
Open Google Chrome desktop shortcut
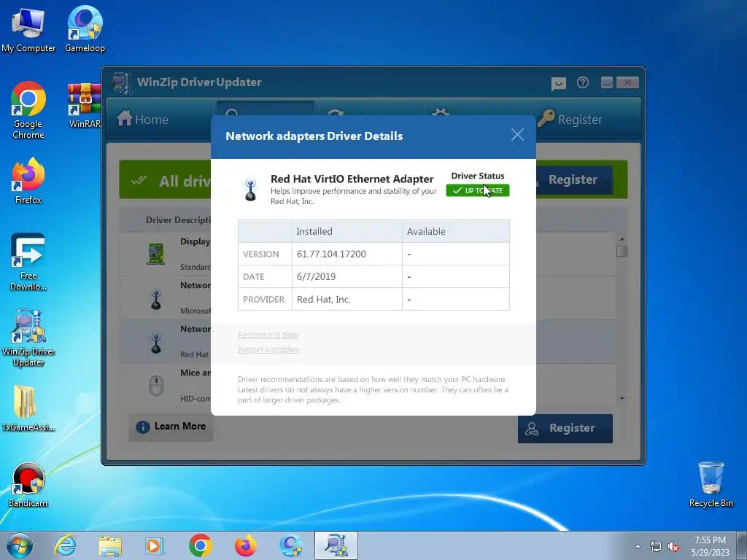point(28,111)
